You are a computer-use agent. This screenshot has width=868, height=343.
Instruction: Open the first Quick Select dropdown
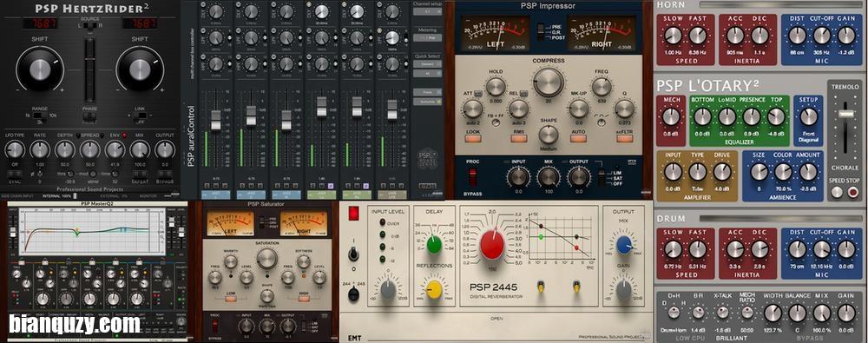[427, 64]
